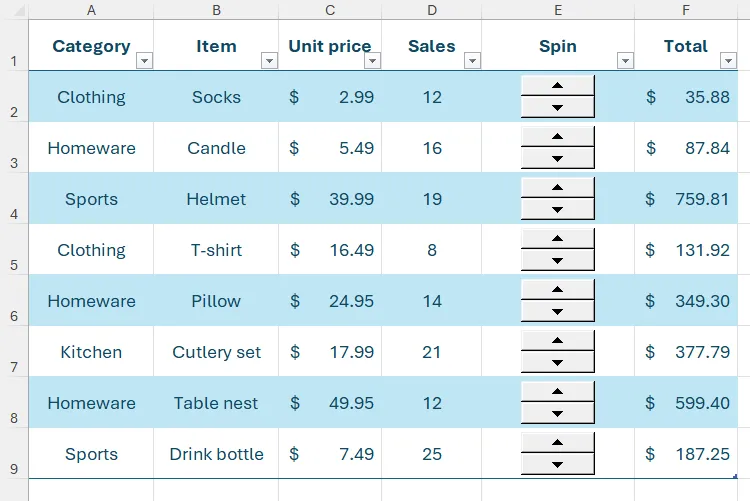The height and width of the screenshot is (501, 750).
Task: Increase Socks sales with spin up arrow
Action: pos(557,86)
